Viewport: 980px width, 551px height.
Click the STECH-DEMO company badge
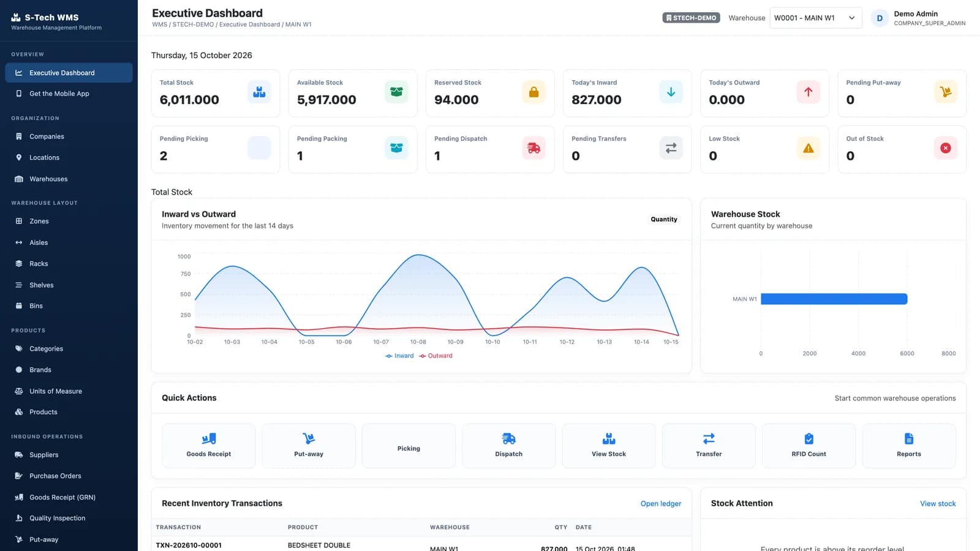[x=691, y=18]
